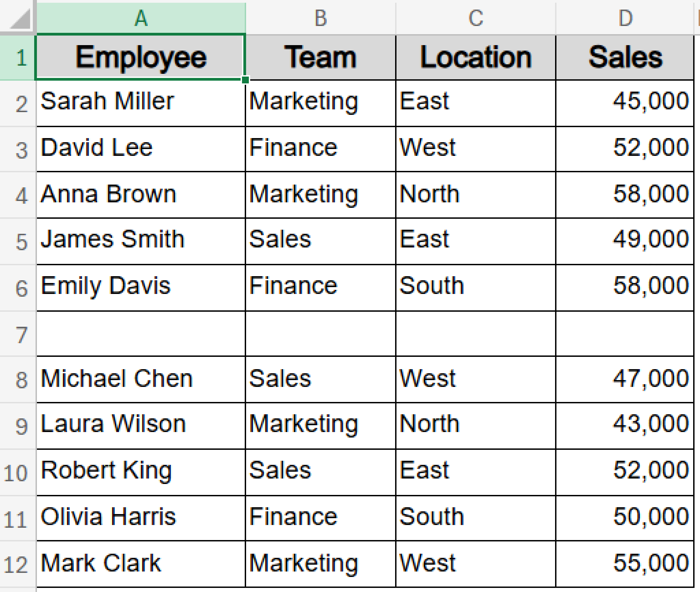Select the Employee header cell
700x592 pixels.
click(141, 57)
